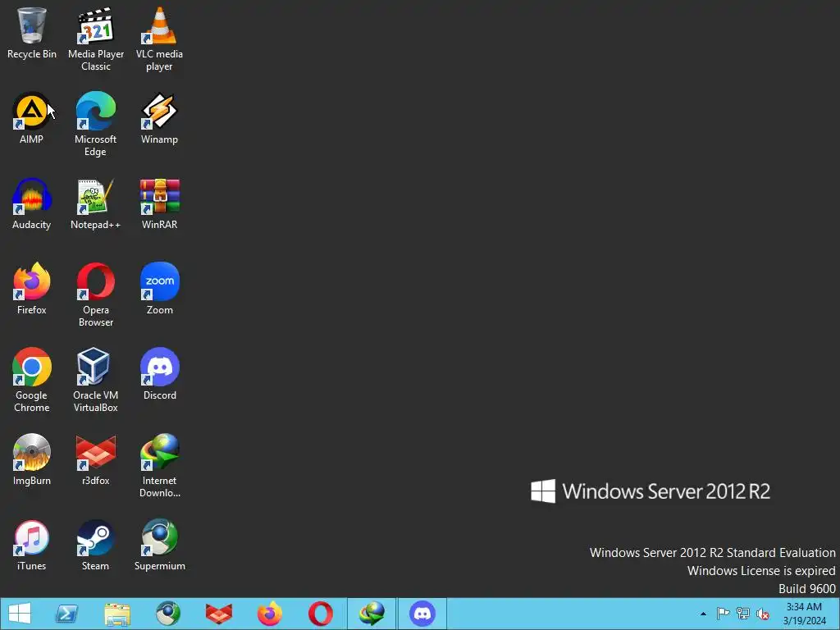Select the Notepad++ desktop shortcut
The image size is (840, 630).
(96, 204)
